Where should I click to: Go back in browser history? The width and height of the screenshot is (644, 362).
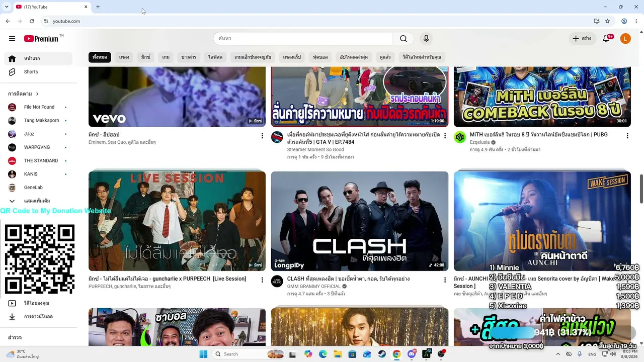(x=8, y=21)
